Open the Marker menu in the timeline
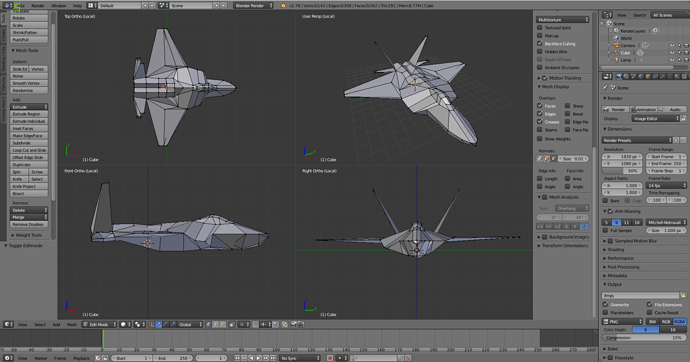Image resolution: width=690 pixels, height=362 pixels. (41, 358)
